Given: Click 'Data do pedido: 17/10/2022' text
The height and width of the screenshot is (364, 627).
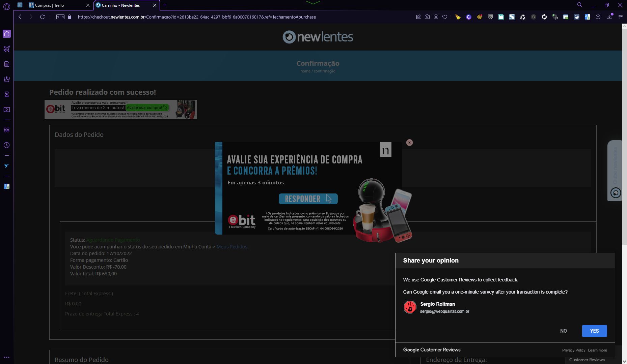Looking at the screenshot, I should (101, 253).
